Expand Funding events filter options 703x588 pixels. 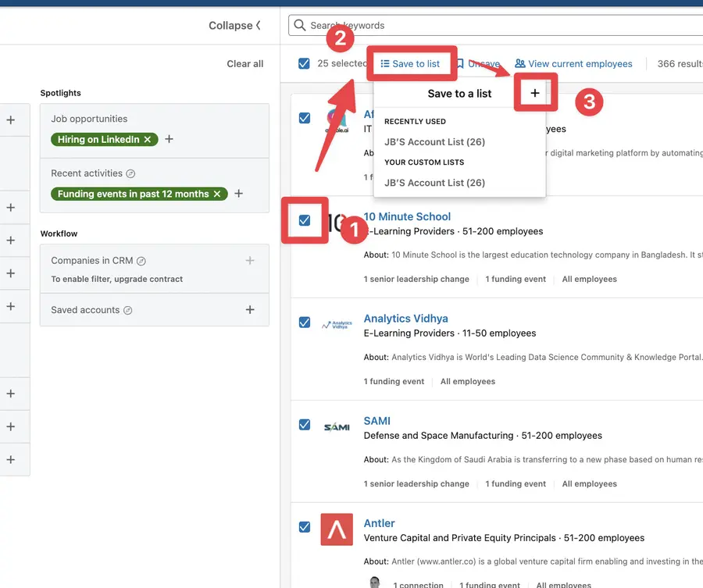(238, 193)
